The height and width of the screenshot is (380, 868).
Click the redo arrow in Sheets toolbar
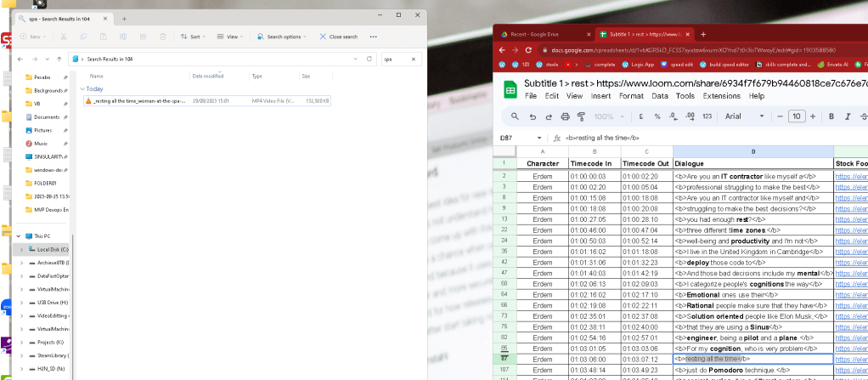coord(549,116)
